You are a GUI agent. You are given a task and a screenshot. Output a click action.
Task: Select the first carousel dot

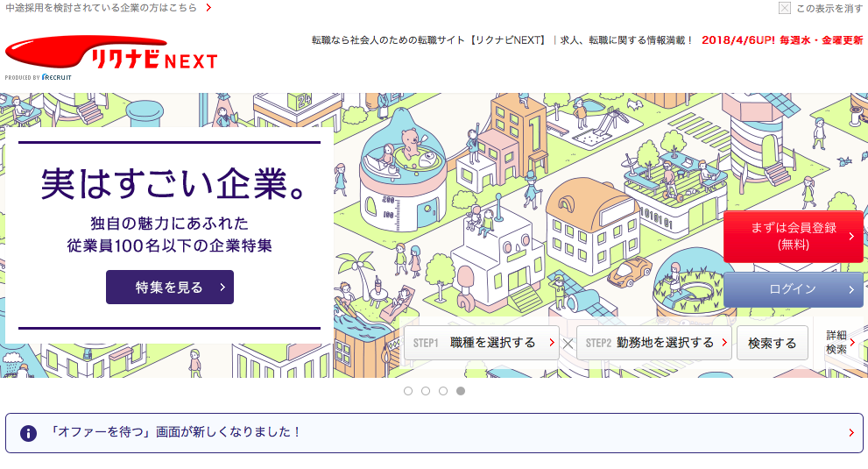pyautogui.click(x=408, y=391)
